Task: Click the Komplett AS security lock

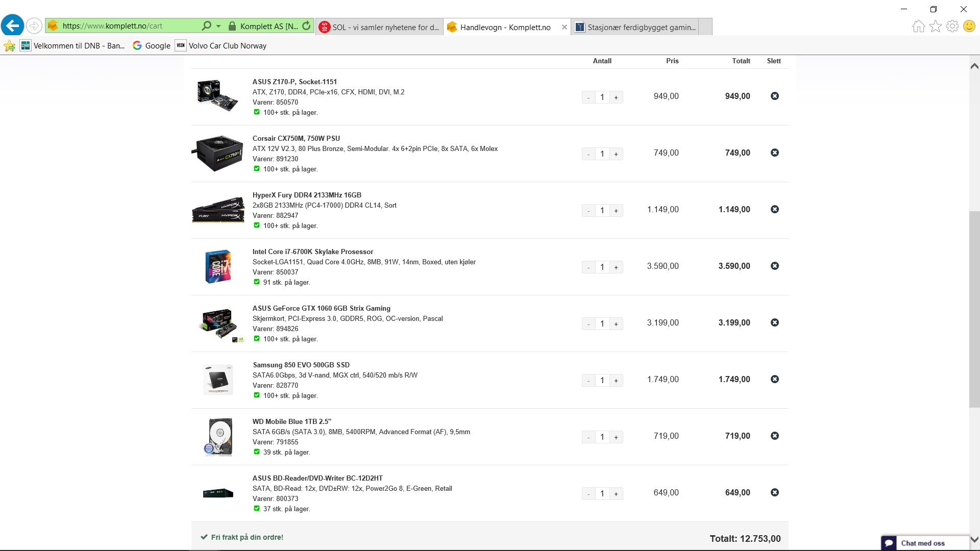Action: click(x=232, y=26)
